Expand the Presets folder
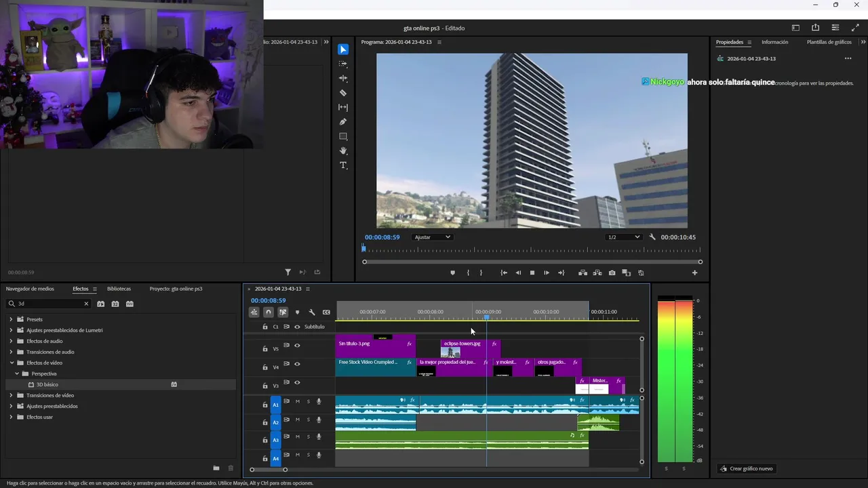The image size is (868, 488). click(x=11, y=319)
